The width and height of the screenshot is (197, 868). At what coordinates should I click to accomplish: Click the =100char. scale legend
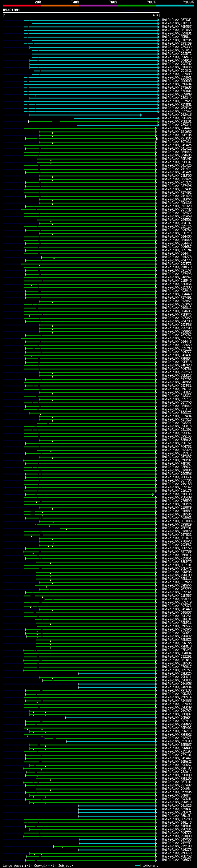[x=146, y=865]
